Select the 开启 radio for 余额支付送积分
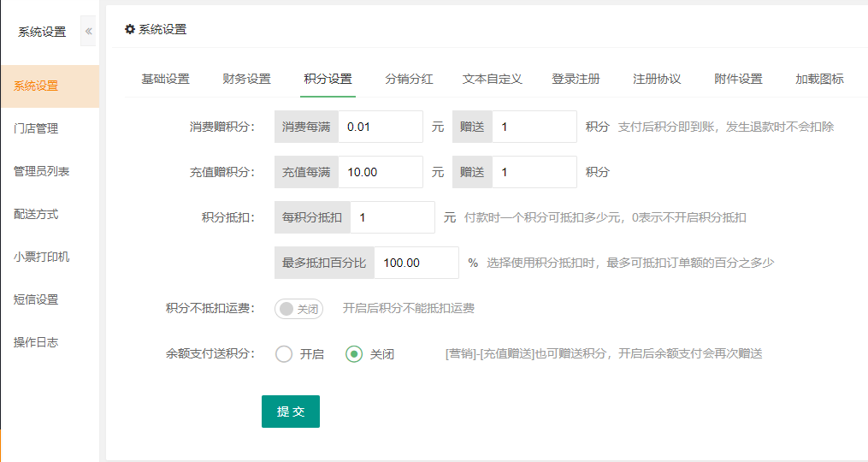This screenshot has width=868, height=462. [x=284, y=354]
